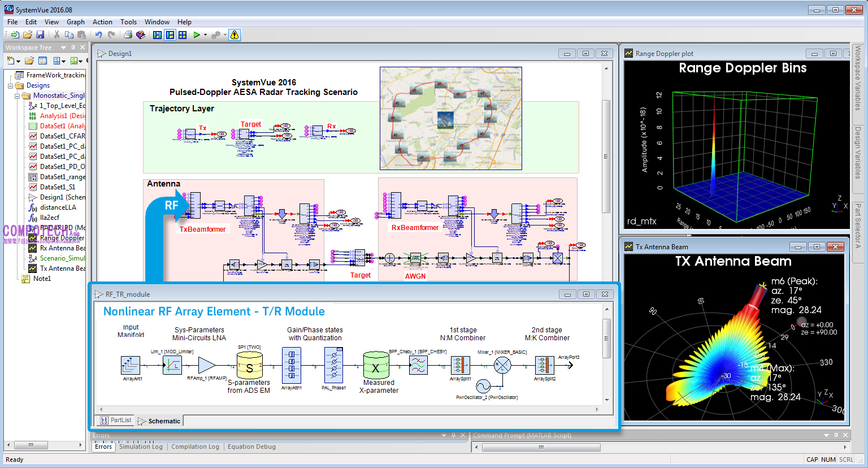Click the Undo arrow in toolbar
This screenshot has width=868, height=468.
(x=98, y=35)
